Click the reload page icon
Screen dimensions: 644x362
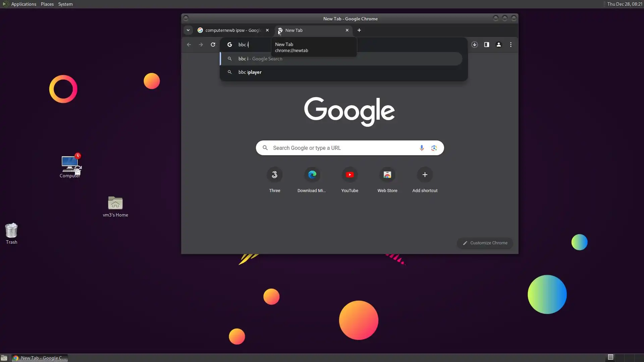[213, 45]
